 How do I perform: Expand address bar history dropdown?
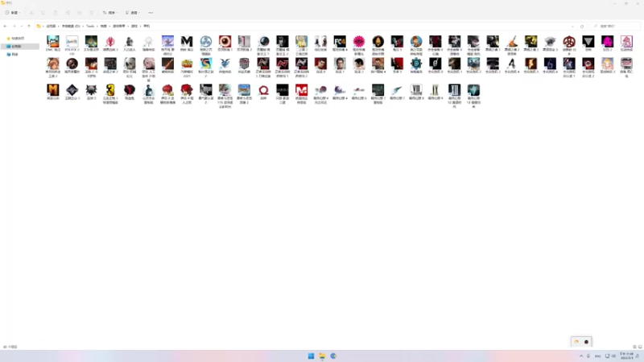[572, 27]
